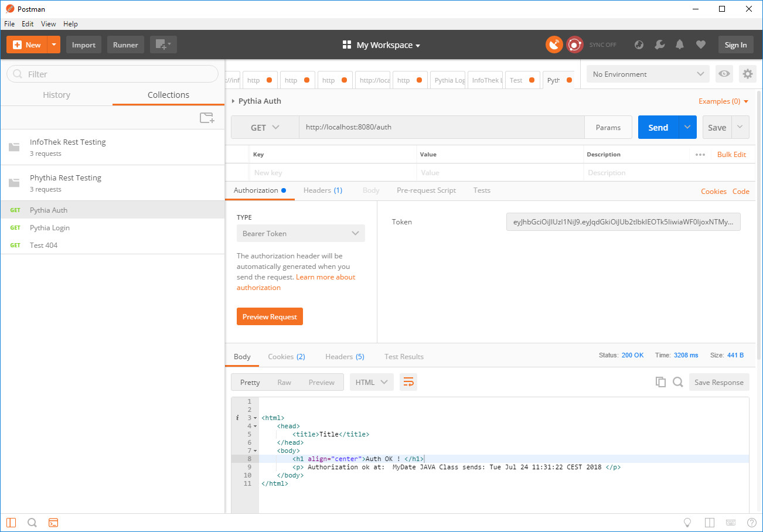Click the info marker beside line 3
The width and height of the screenshot is (763, 532).
(237, 418)
